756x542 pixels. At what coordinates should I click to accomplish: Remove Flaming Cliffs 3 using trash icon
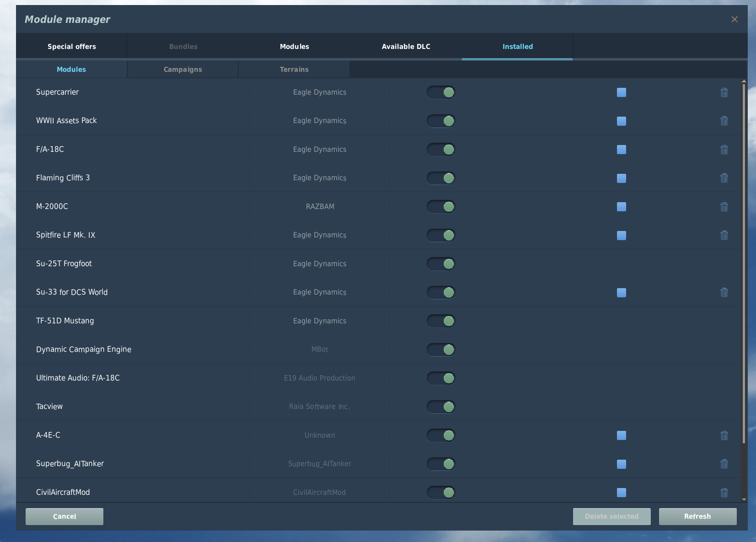click(724, 178)
